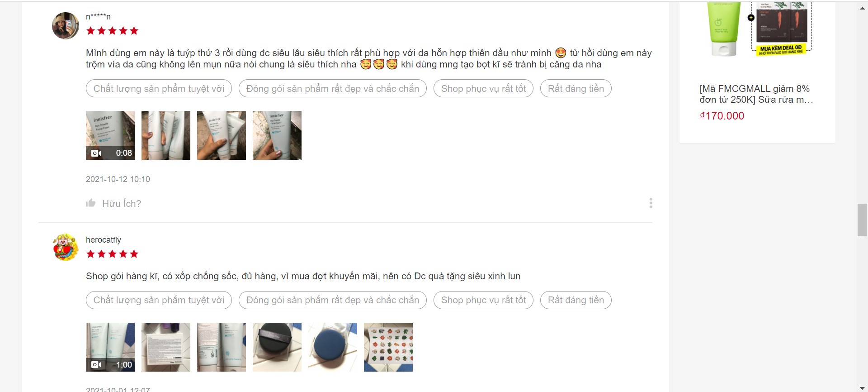Open the blue cushion compact photo
This screenshot has width=868, height=392.
coord(333,347)
